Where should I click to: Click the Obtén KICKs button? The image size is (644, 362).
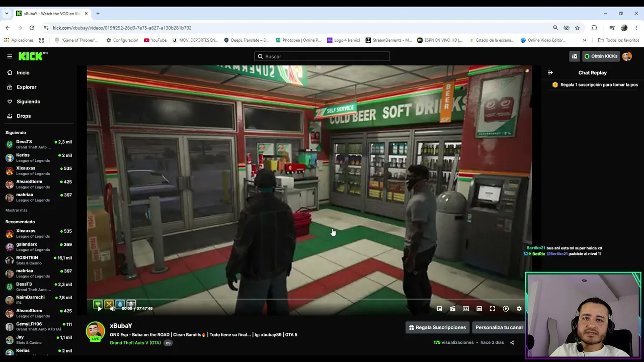point(600,56)
